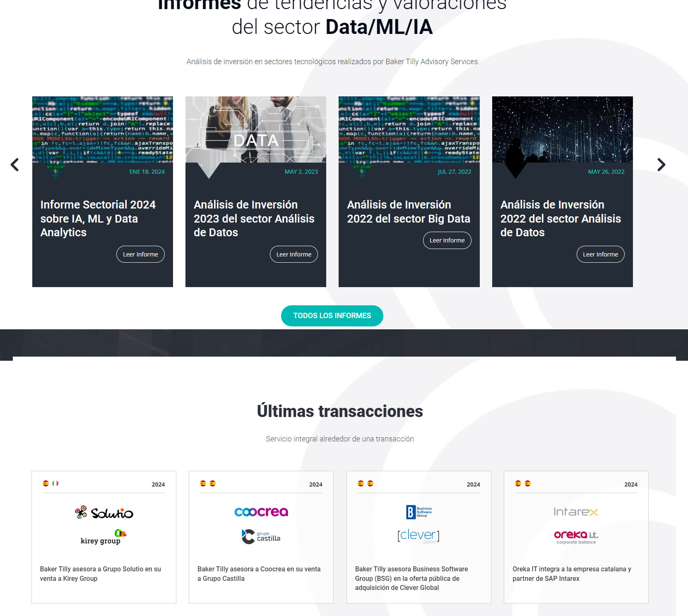Viewport: 688px width, 616px height.
Task: Click second Spanish flag on Intarex card
Action: coord(528,483)
